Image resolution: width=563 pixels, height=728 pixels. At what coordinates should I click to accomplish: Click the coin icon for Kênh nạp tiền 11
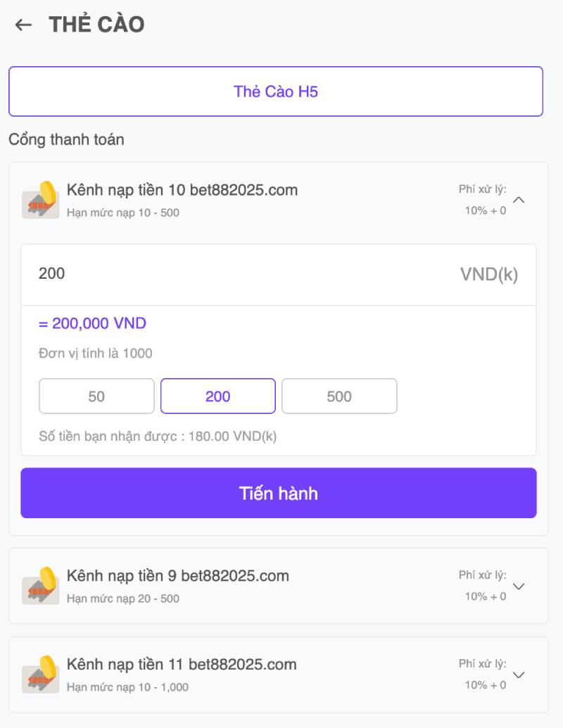[x=40, y=674]
